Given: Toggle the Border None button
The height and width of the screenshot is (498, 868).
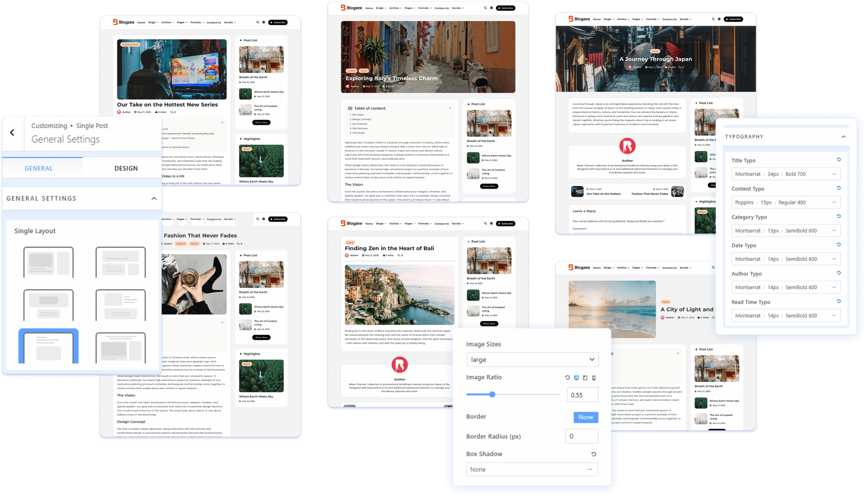Looking at the screenshot, I should 586,417.
